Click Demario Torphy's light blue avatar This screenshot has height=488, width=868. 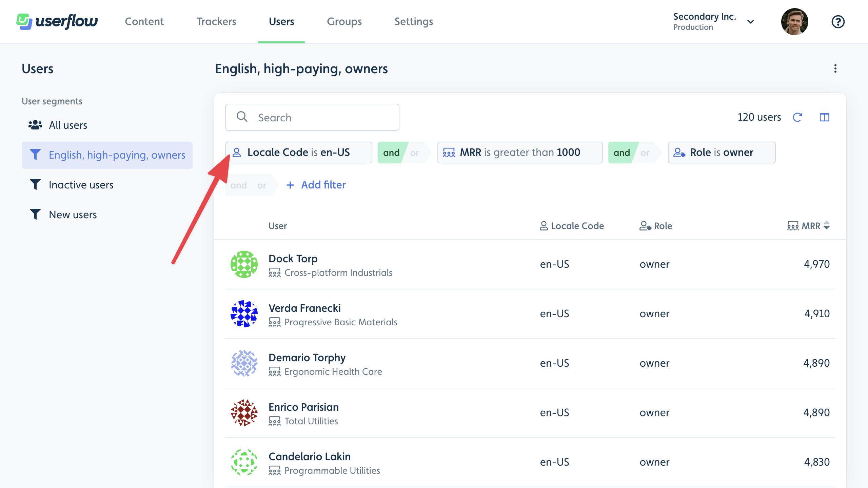244,363
